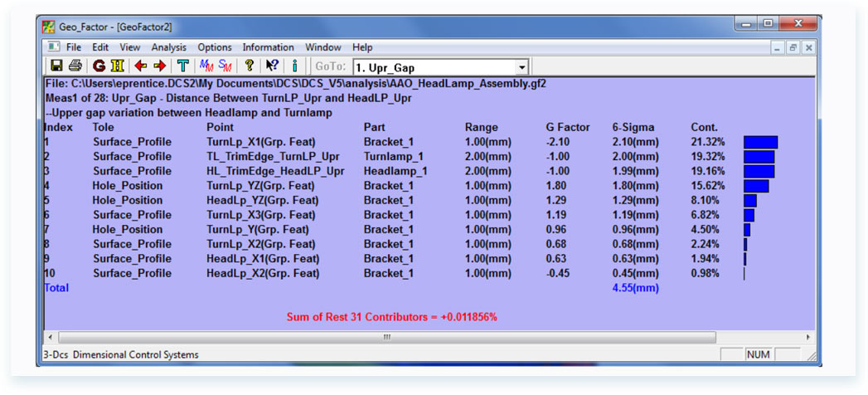The height and width of the screenshot is (395, 868).
Task: Go to previous measurement with left arrow
Action: tap(141, 66)
